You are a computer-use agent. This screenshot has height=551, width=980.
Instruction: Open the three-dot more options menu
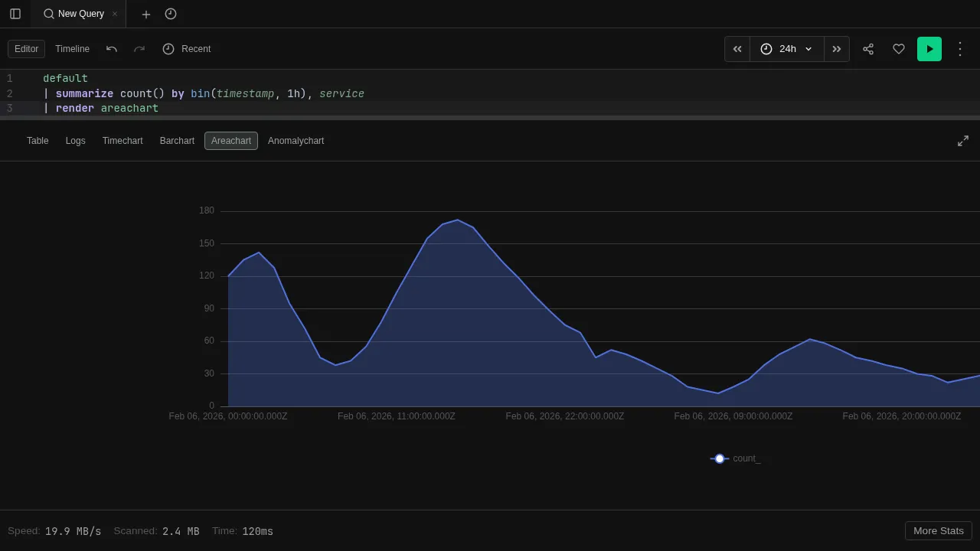(x=960, y=49)
